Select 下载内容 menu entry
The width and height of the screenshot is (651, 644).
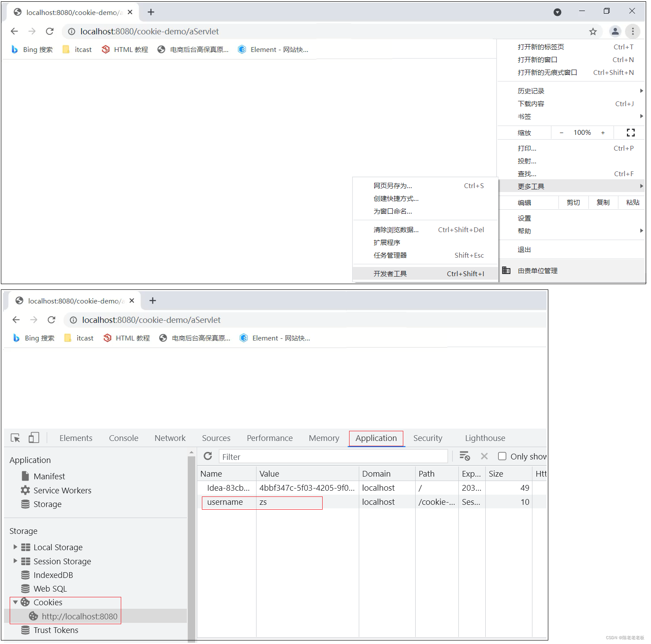click(571, 104)
